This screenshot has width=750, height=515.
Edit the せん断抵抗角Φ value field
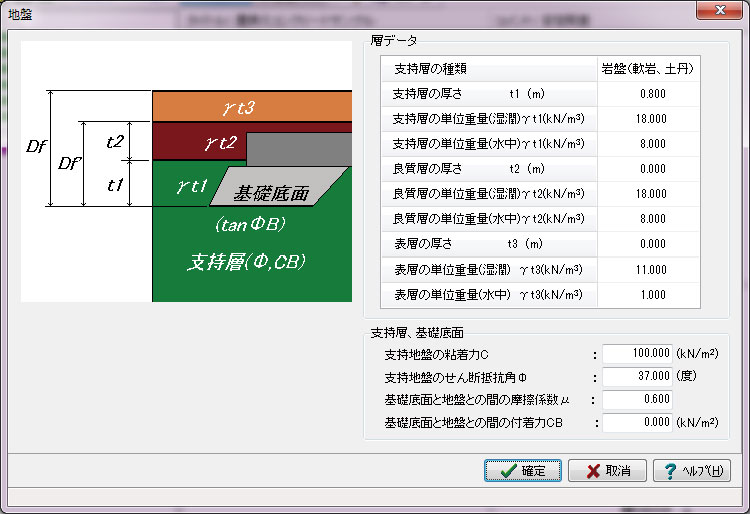click(x=637, y=376)
